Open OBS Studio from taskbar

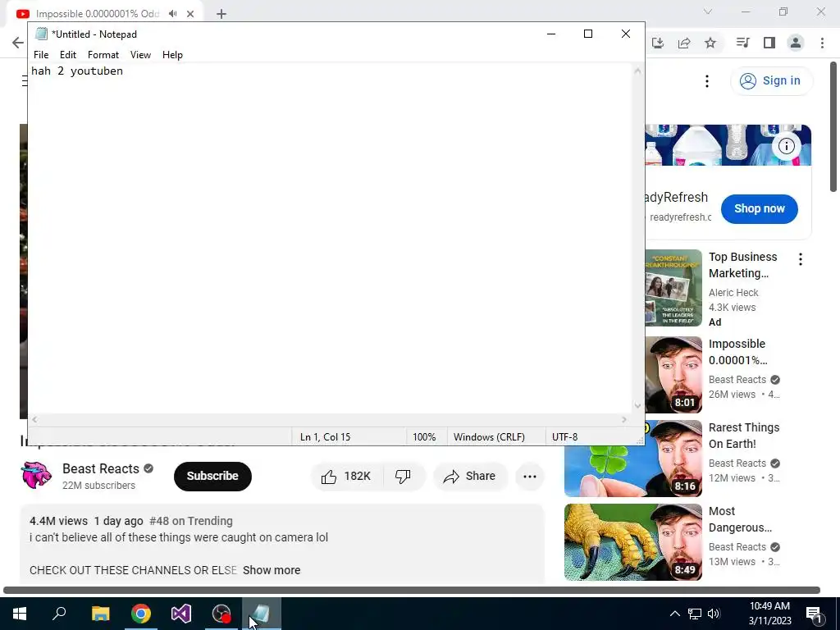click(x=221, y=614)
